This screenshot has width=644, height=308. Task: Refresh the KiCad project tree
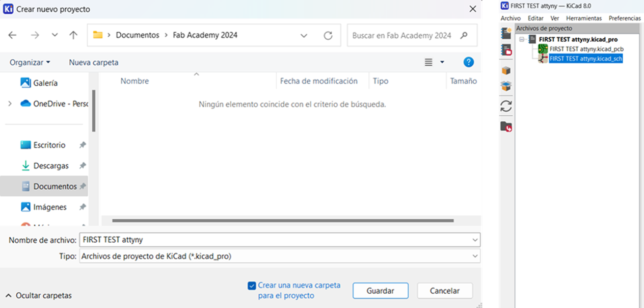[x=506, y=106]
